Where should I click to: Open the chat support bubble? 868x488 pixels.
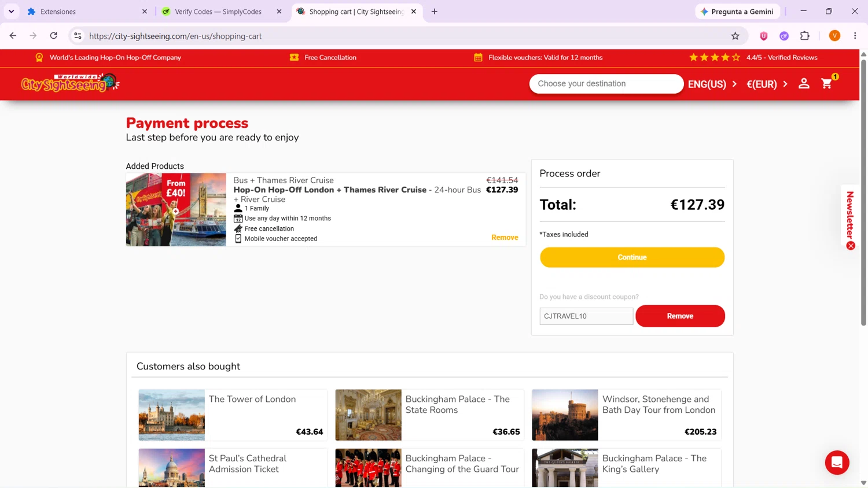837,463
